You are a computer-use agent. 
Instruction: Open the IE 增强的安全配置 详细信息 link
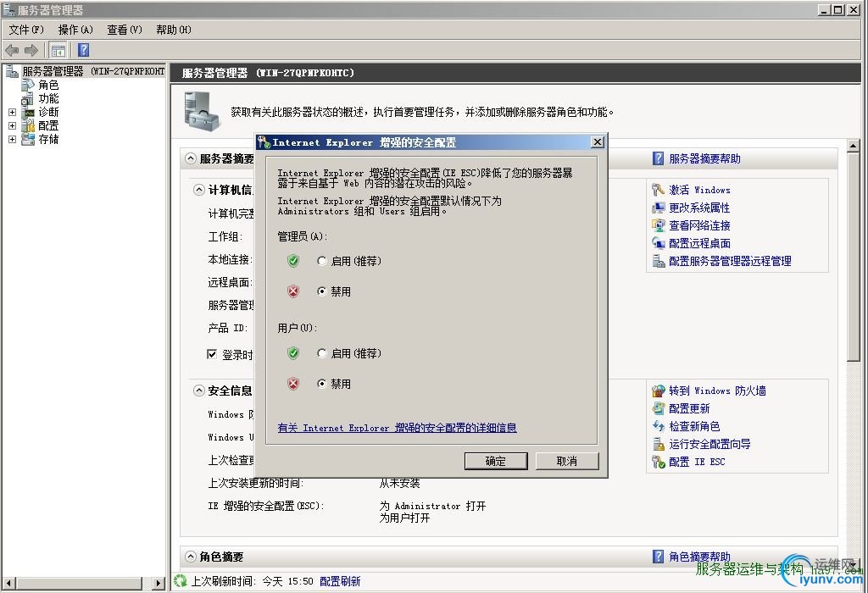pyautogui.click(x=397, y=428)
